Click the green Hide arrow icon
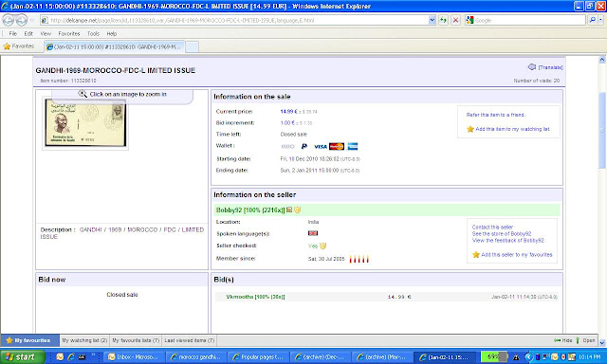Screen dimensions: 607x364 557,340
